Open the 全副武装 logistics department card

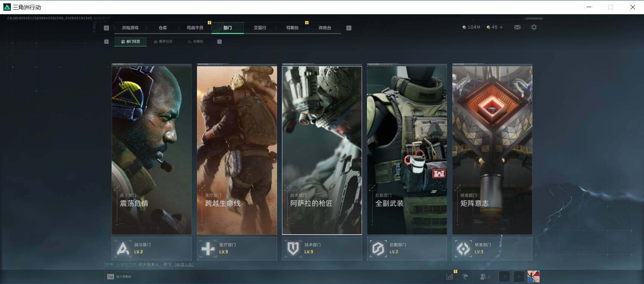[x=407, y=150]
